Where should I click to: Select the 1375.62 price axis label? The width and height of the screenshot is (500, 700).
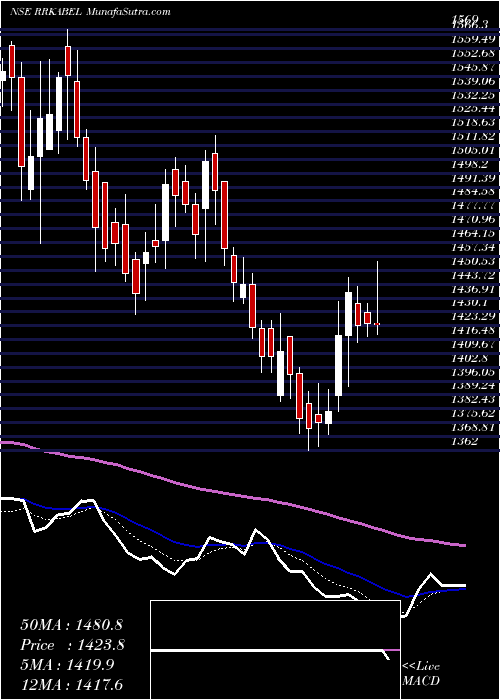pos(474,413)
